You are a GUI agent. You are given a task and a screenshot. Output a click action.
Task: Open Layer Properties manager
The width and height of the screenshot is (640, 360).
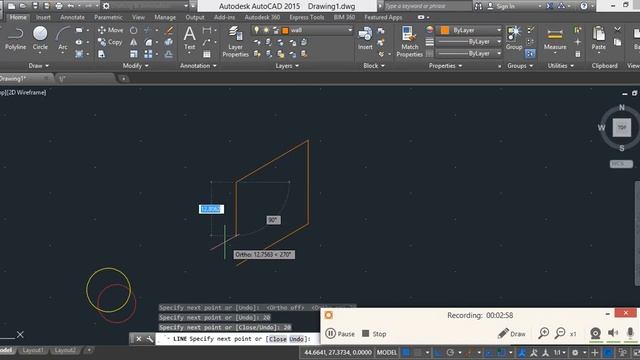(235, 41)
